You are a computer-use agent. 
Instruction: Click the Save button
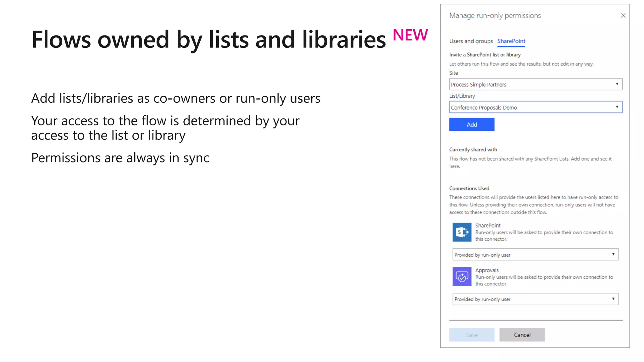(472, 335)
